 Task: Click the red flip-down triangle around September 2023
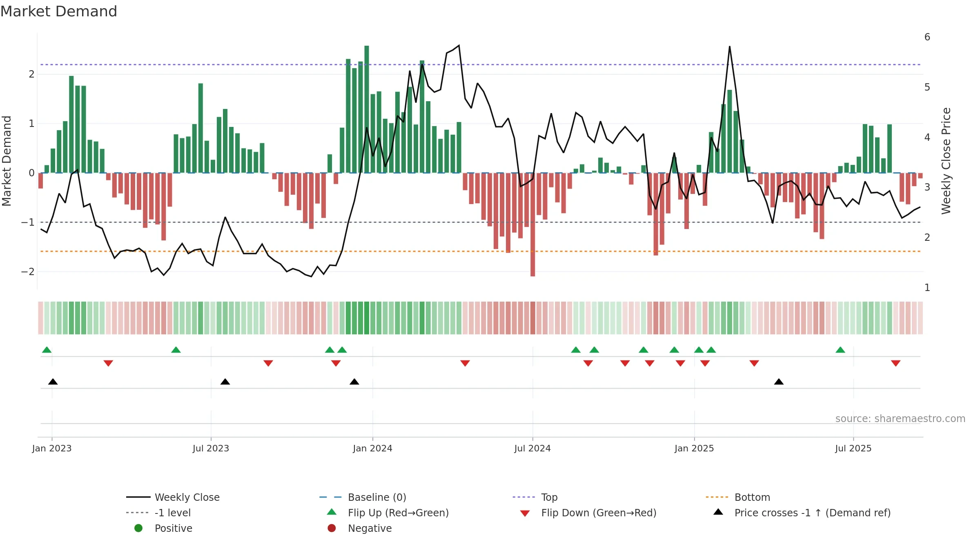click(268, 363)
